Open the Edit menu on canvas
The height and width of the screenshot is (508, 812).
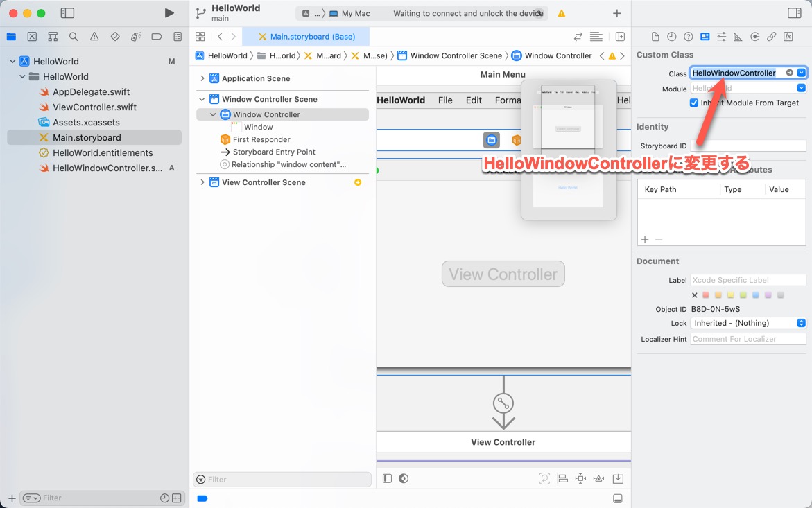tap(474, 100)
